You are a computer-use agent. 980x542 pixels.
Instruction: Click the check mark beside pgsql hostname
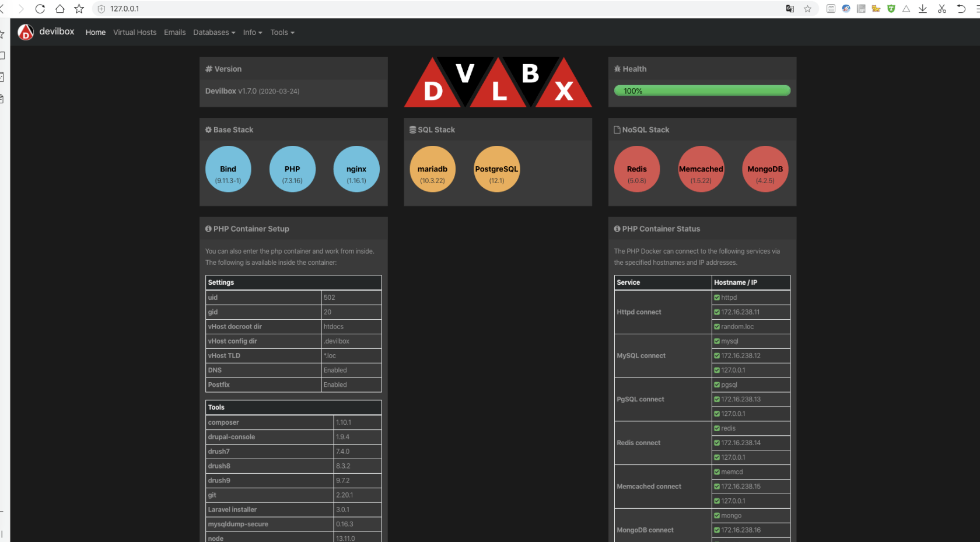point(717,385)
